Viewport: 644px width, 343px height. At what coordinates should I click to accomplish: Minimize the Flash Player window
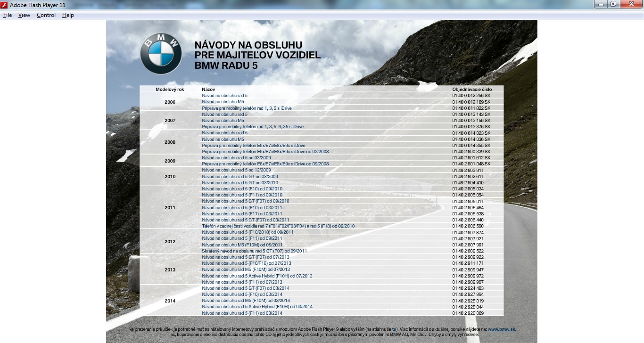coord(601,4)
